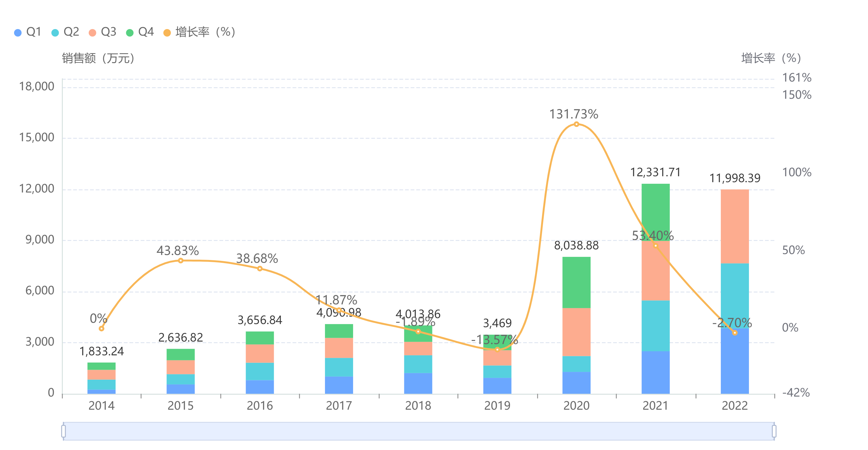Click the 131.73% growth point for 2020
This screenshot has height=450, width=868.
pyautogui.click(x=576, y=124)
